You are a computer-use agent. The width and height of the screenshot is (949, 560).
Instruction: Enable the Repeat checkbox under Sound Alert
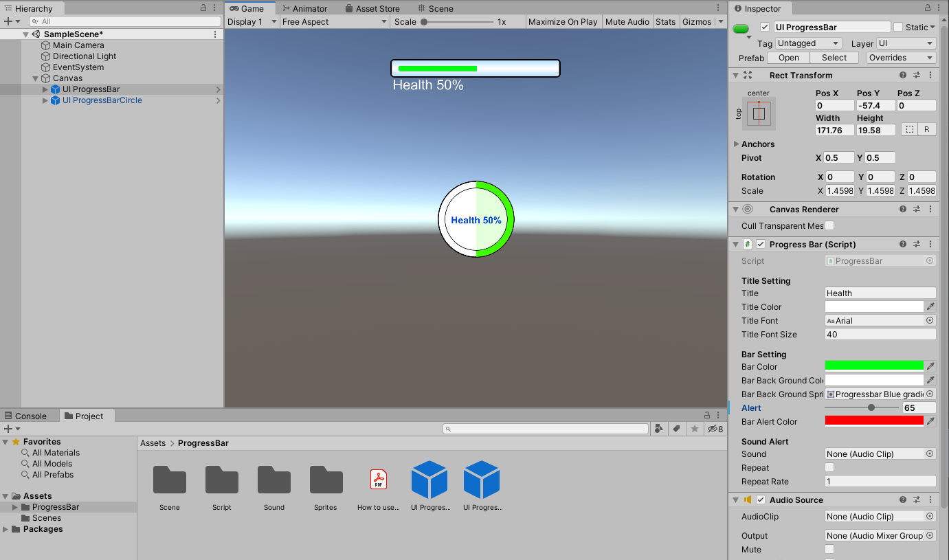(829, 468)
